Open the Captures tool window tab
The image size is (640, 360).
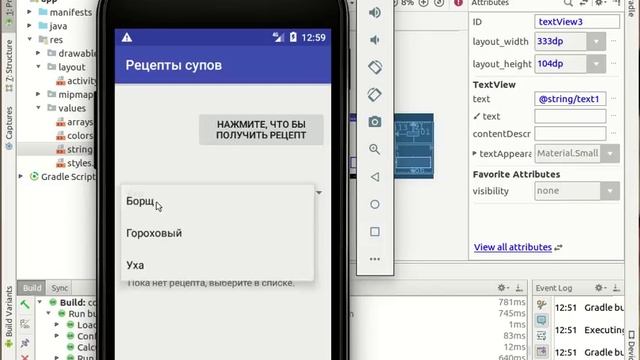point(9,128)
